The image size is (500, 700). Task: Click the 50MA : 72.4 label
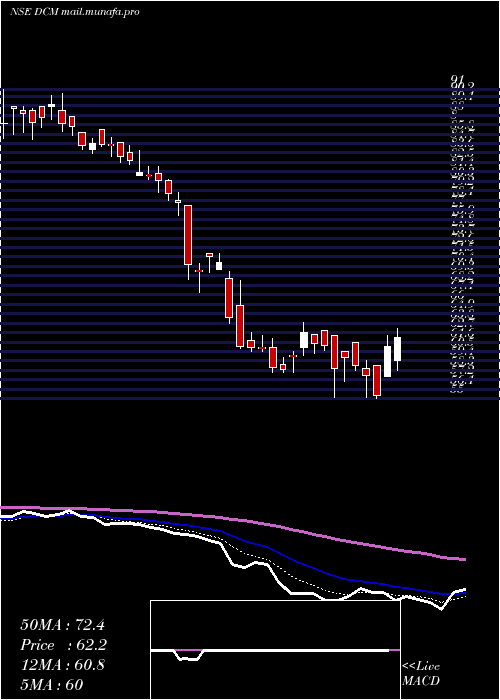62,625
